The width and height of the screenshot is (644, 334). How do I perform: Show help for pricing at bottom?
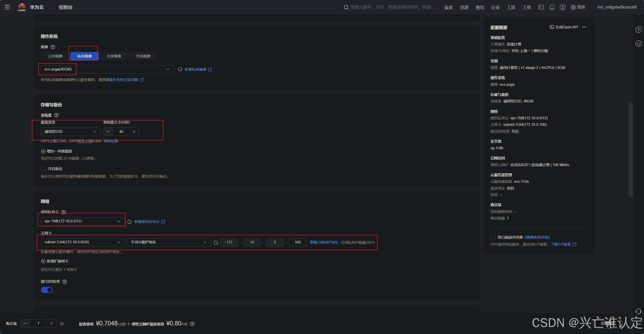(x=192, y=324)
